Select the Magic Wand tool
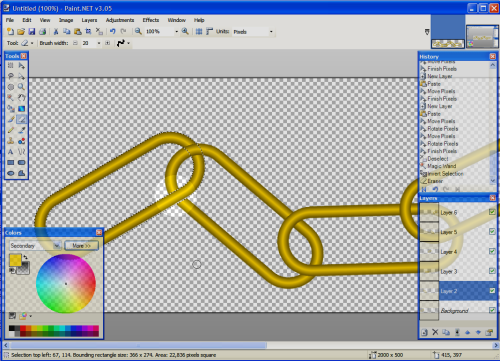This screenshot has height=361, width=500. point(11,98)
